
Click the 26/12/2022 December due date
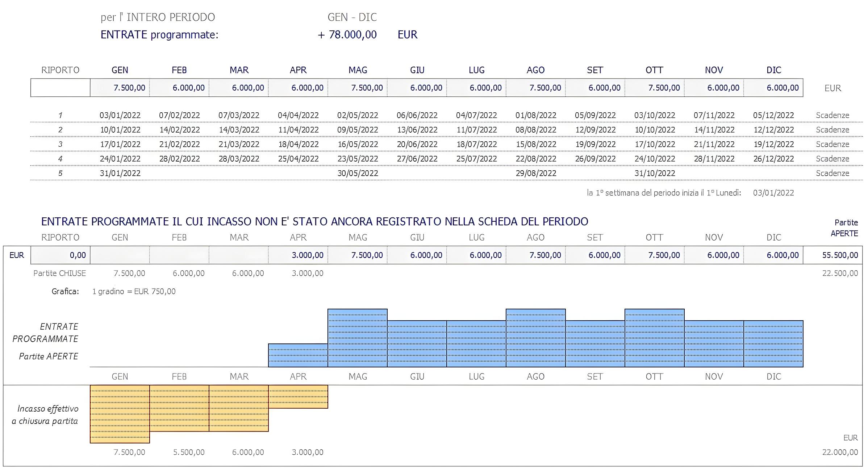click(x=773, y=159)
